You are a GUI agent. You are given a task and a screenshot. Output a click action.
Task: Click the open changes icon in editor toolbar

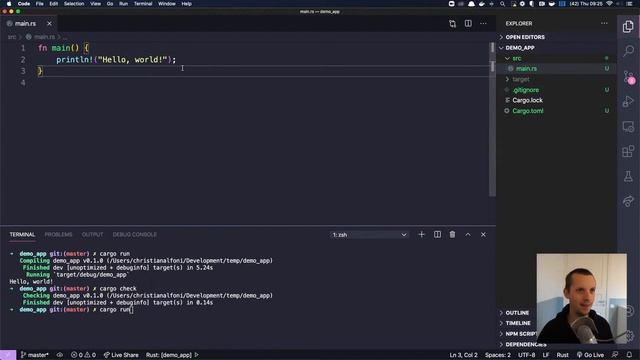tap(452, 24)
